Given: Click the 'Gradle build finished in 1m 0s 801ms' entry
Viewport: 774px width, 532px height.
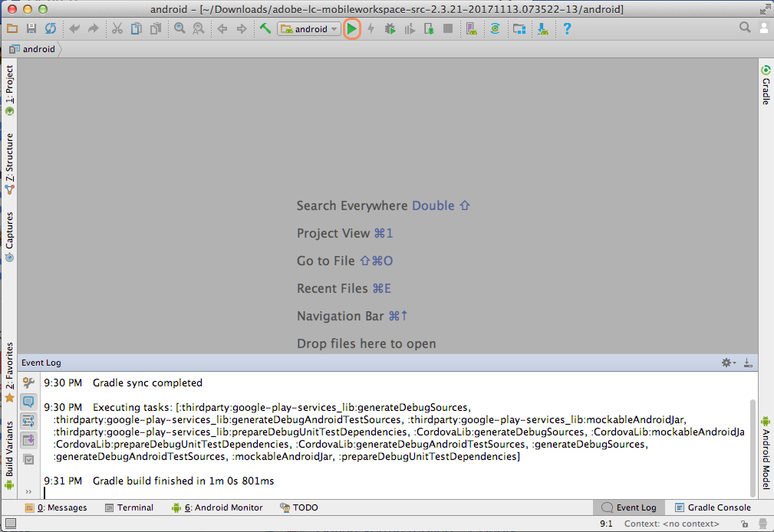Looking at the screenshot, I should click(183, 481).
